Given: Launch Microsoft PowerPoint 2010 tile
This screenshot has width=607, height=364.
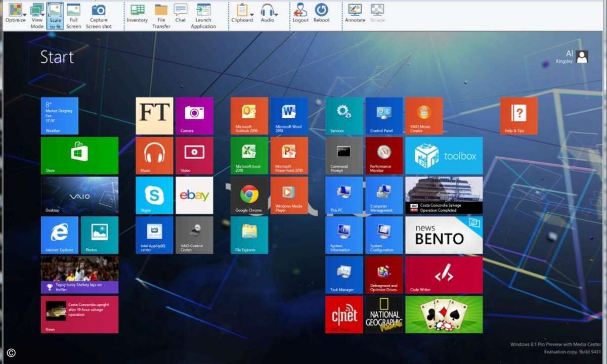Looking at the screenshot, I should pyautogui.click(x=289, y=156).
